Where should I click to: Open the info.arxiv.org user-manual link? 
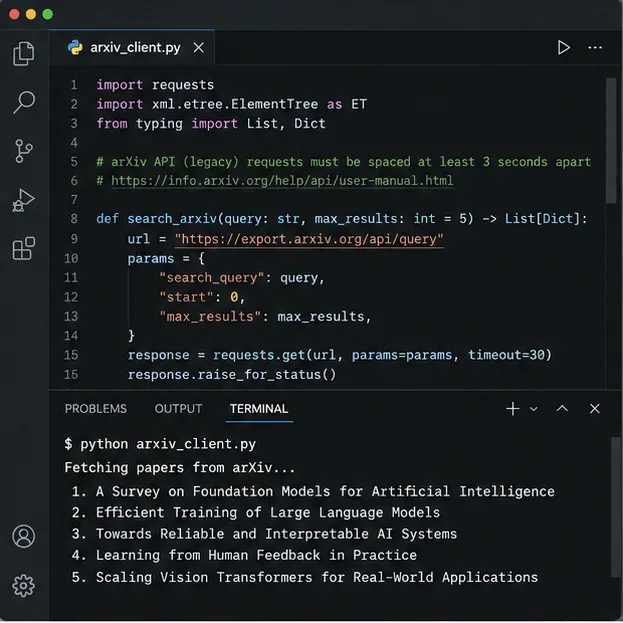tap(282, 181)
